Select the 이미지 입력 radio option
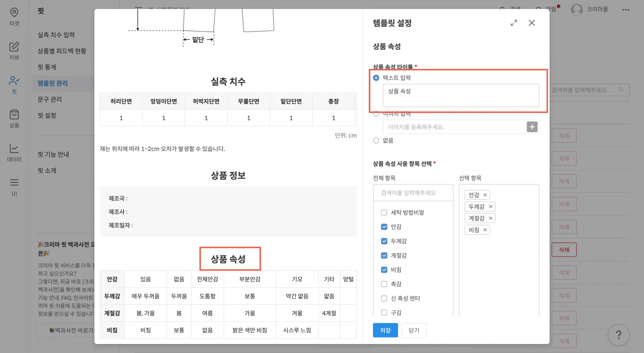This screenshot has height=353, width=644. pyautogui.click(x=376, y=114)
